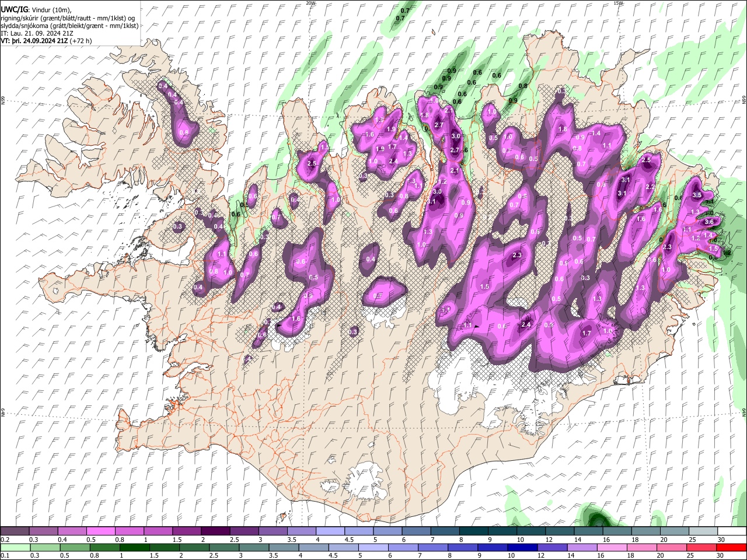
Task: Click the '15W' longitude label at top
Action: click(618, 3)
